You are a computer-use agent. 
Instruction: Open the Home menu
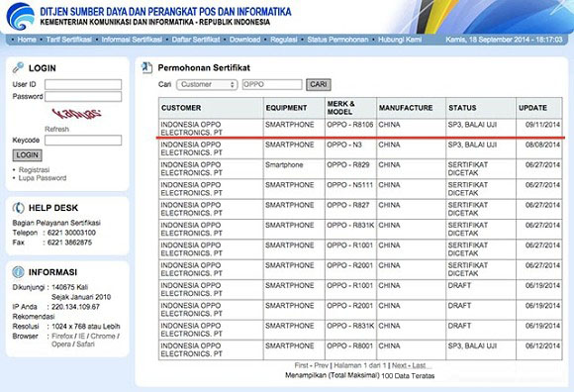(27, 40)
